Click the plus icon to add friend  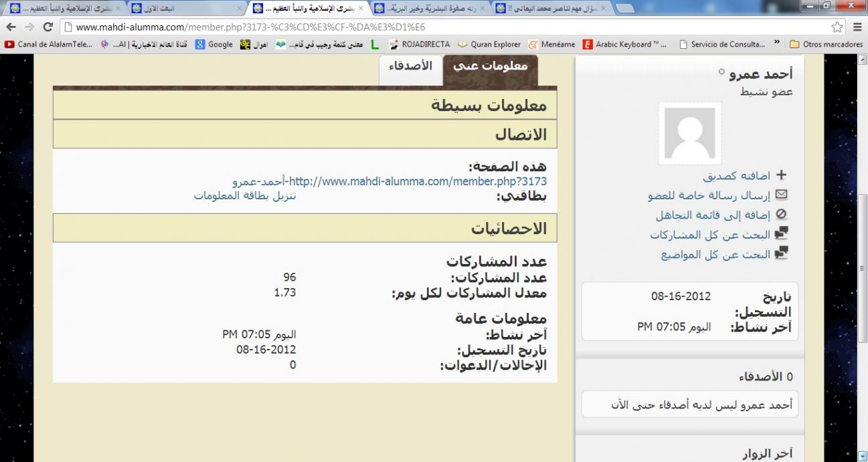[780, 176]
